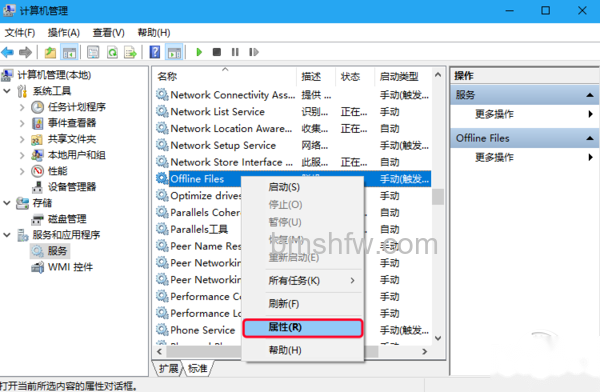This screenshot has width=600, height=392.
Task: Open the 操作(A) menu
Action: (64, 33)
